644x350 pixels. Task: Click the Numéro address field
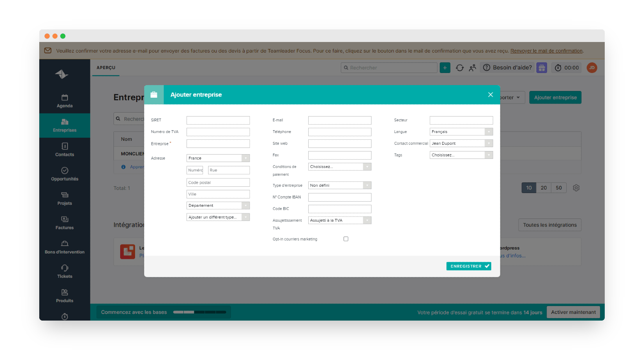pyautogui.click(x=195, y=170)
